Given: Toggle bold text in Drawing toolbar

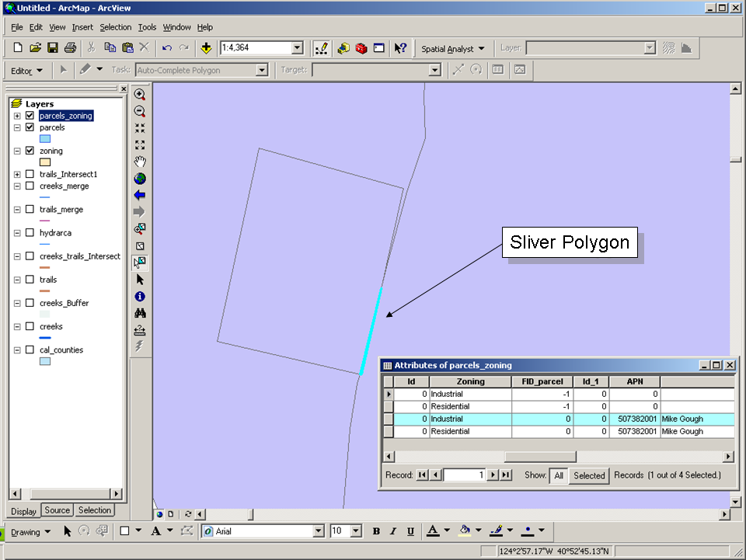Looking at the screenshot, I should click(x=376, y=531).
